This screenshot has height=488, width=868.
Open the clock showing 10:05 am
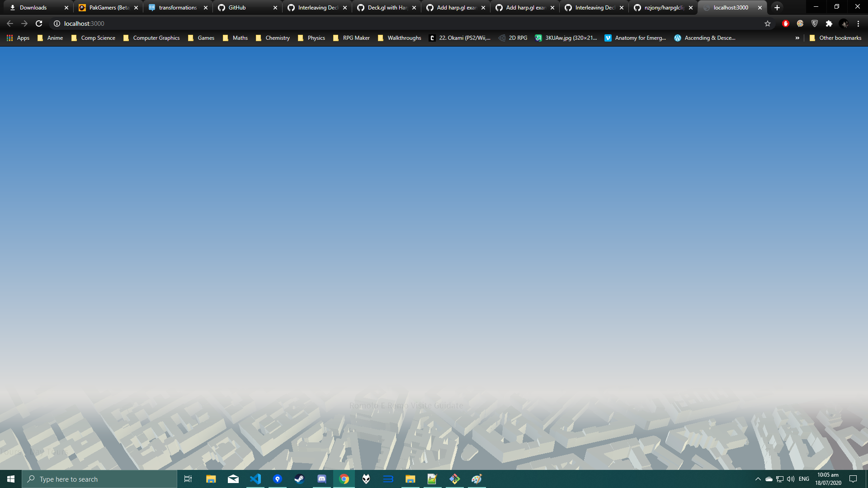(828, 479)
